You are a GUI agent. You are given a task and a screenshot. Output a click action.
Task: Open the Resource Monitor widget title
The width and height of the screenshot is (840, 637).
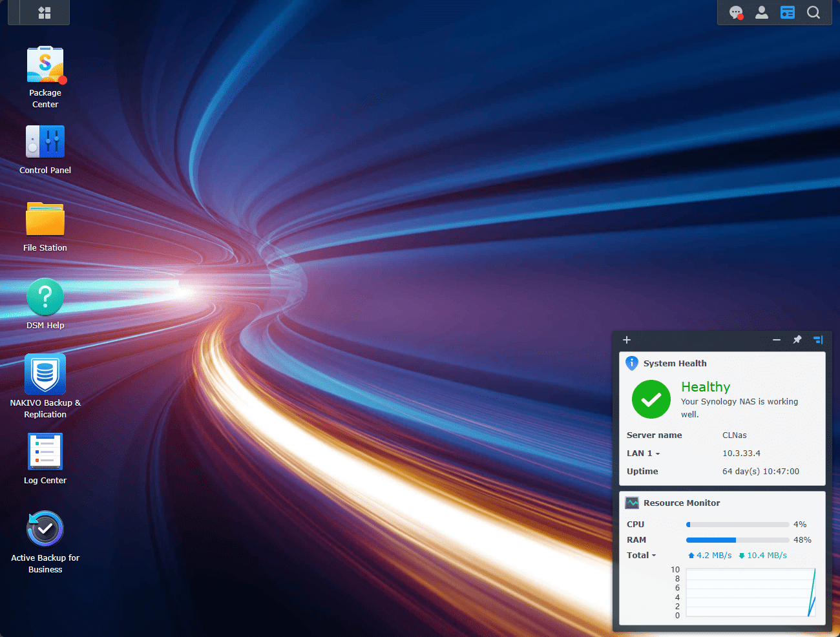click(x=682, y=503)
